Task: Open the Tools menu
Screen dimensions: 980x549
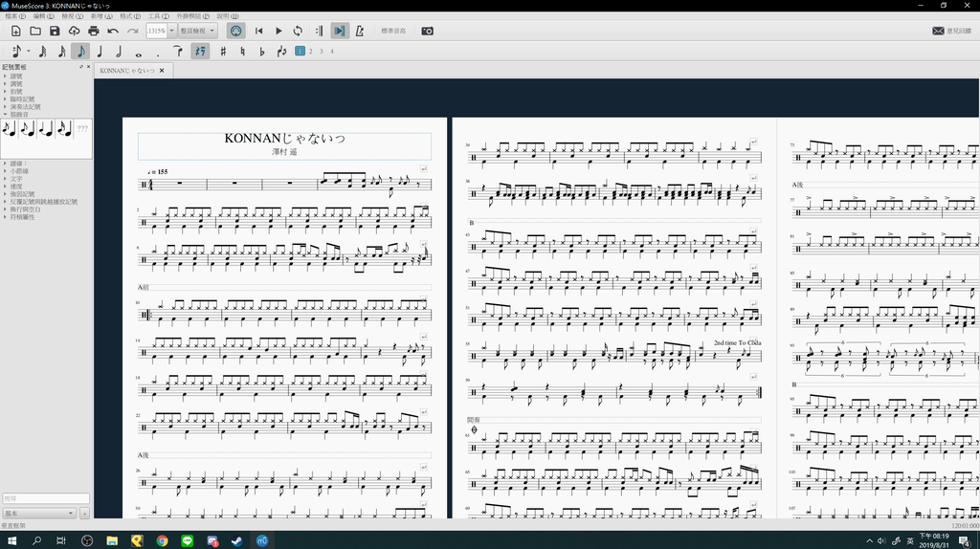Action: [x=158, y=16]
